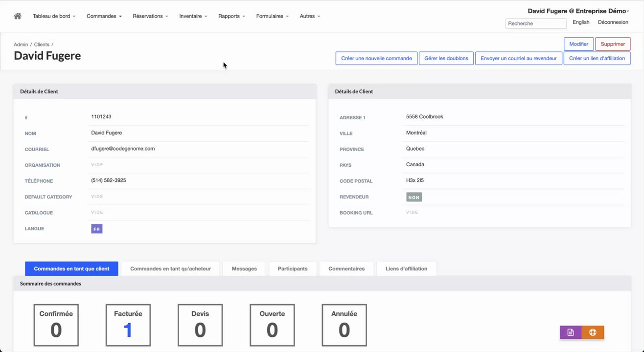
Task: Switch to the Commentaires tab
Action: [346, 268]
